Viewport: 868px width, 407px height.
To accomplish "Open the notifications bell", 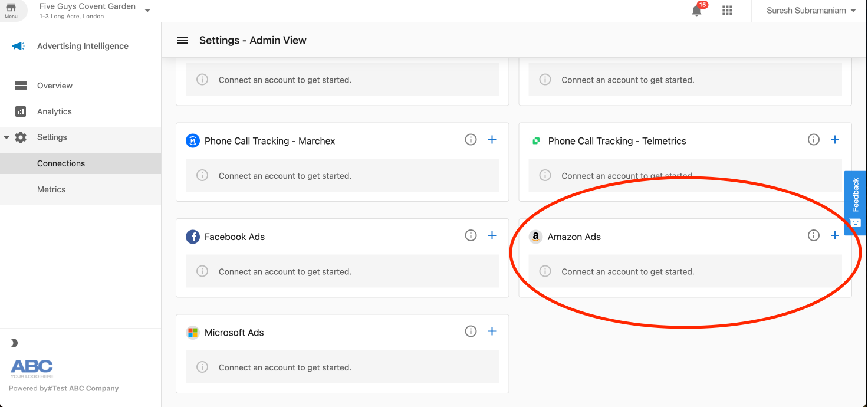I will click(x=696, y=10).
